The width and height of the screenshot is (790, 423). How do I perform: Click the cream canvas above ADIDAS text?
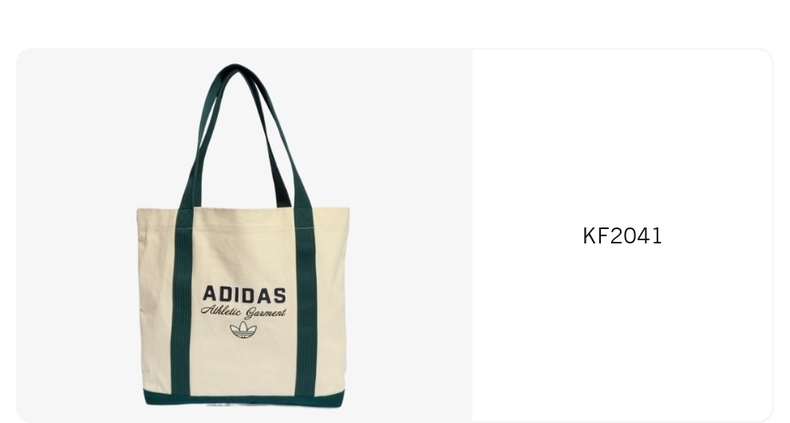(244, 247)
